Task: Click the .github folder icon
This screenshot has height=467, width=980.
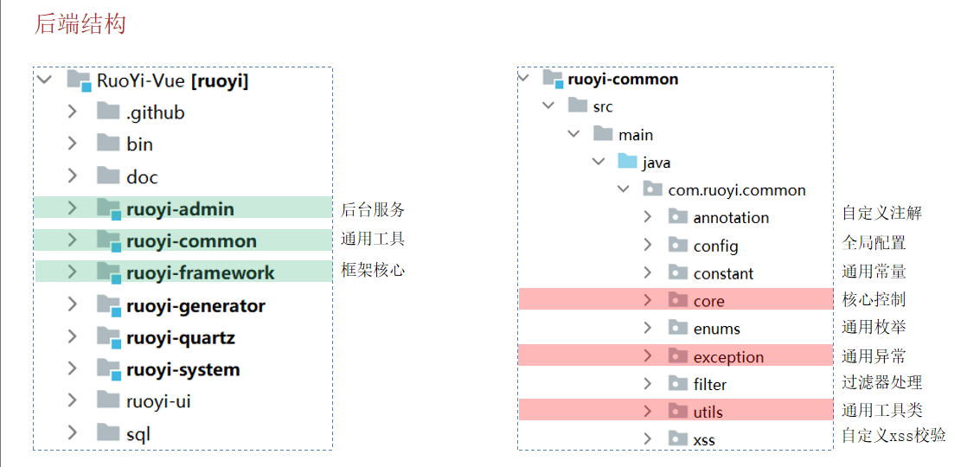Action: [x=108, y=112]
